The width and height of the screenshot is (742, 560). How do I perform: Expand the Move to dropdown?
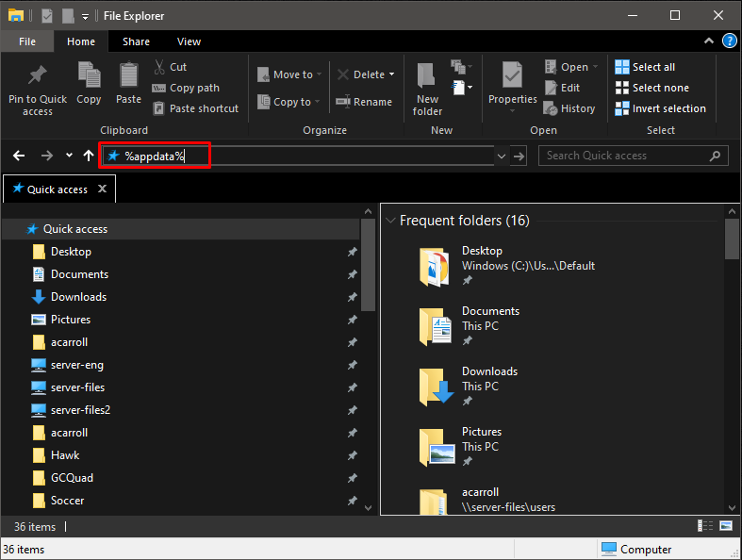coord(319,74)
